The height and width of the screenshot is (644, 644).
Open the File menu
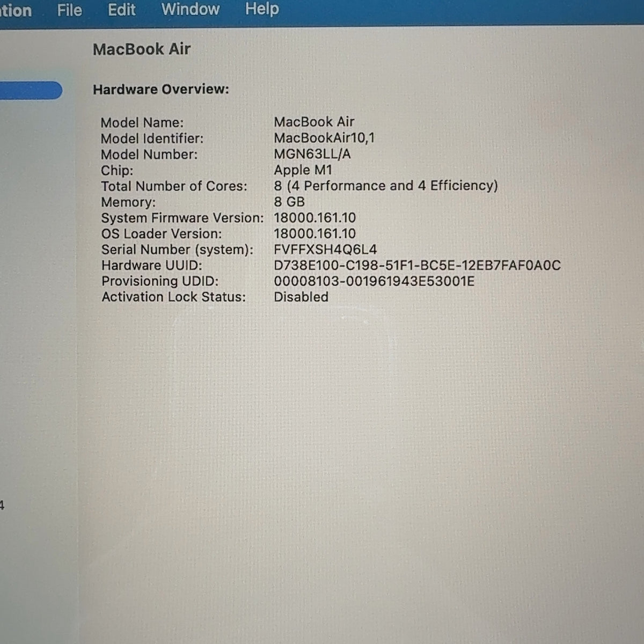[x=70, y=10]
